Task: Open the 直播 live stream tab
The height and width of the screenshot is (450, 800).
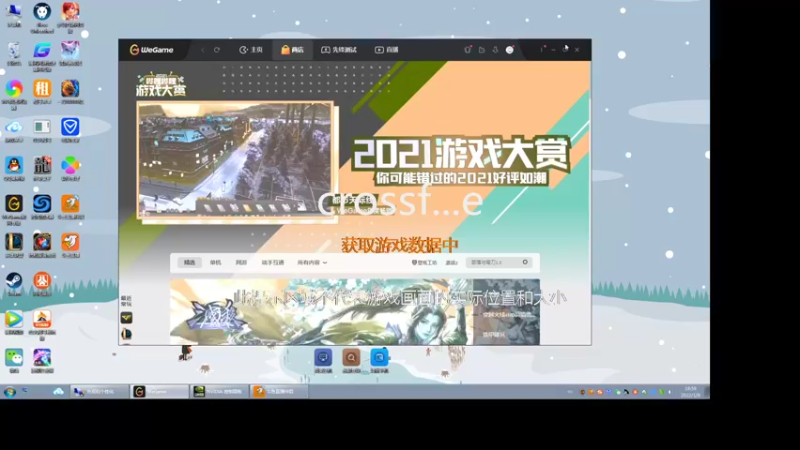Action: click(x=387, y=49)
